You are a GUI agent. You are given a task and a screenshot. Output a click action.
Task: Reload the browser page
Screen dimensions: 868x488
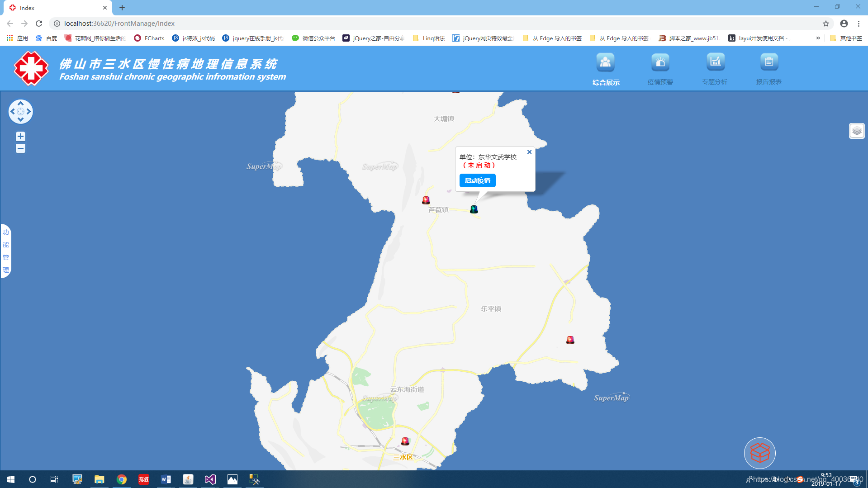[x=39, y=24]
